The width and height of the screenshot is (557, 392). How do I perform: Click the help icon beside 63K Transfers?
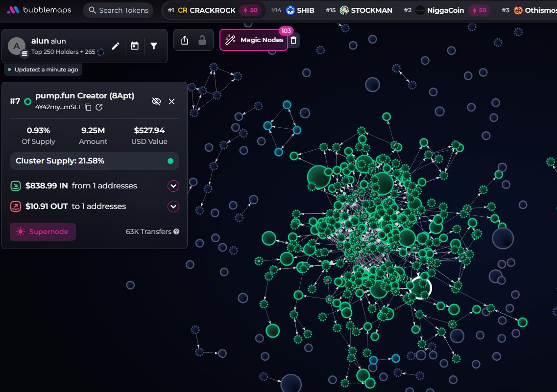coord(176,231)
